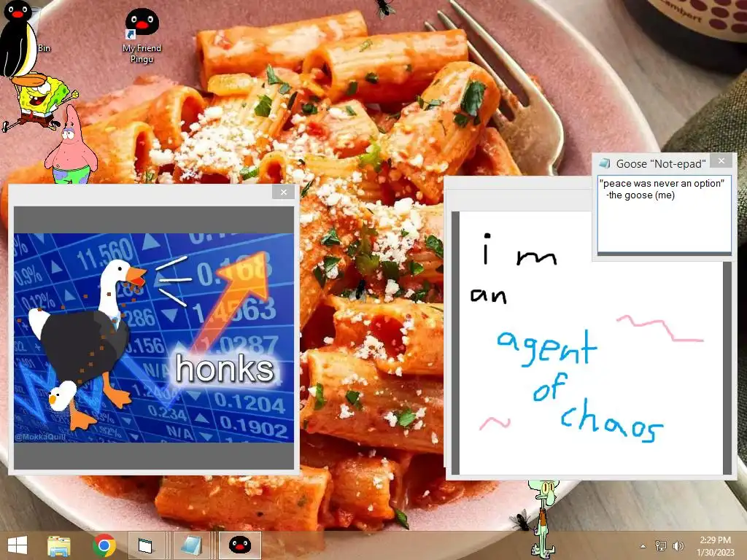The image size is (747, 560).
Task: Open File Explorer from the taskbar
Action: pos(59,545)
